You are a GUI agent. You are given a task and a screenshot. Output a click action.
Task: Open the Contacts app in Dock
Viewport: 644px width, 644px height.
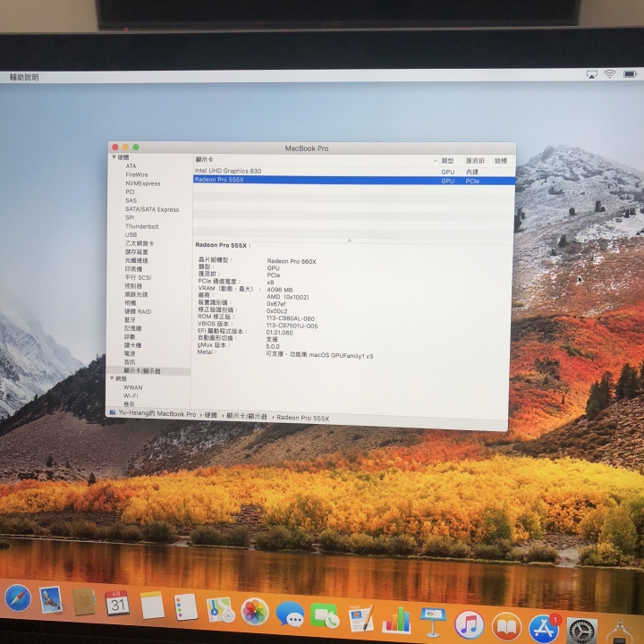pos(84,602)
